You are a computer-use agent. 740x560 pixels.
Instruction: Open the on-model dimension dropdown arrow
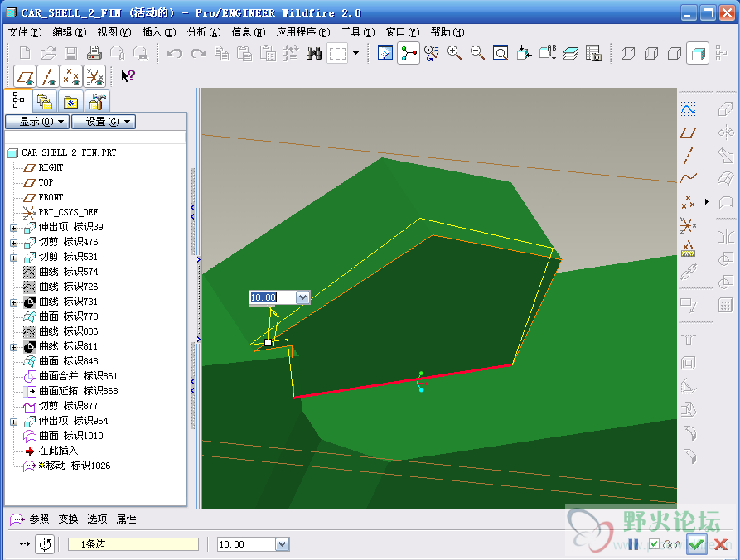302,297
